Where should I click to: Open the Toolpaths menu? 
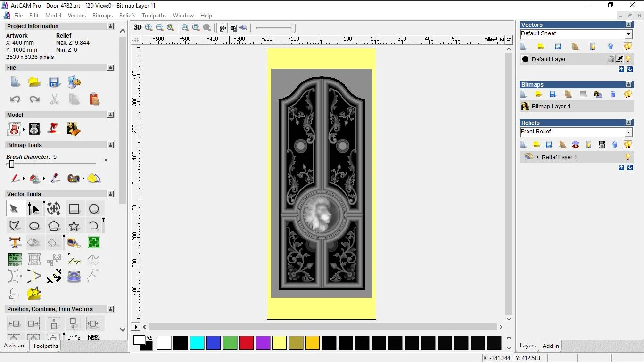pos(154,16)
